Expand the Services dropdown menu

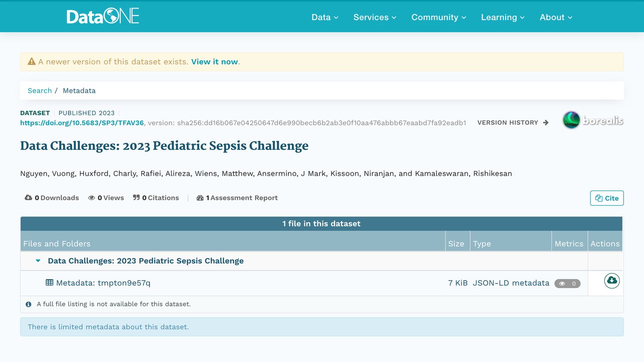(375, 17)
